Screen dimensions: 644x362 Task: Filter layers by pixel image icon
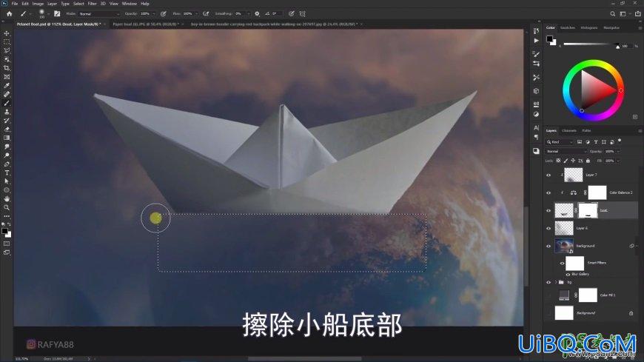(x=580, y=141)
